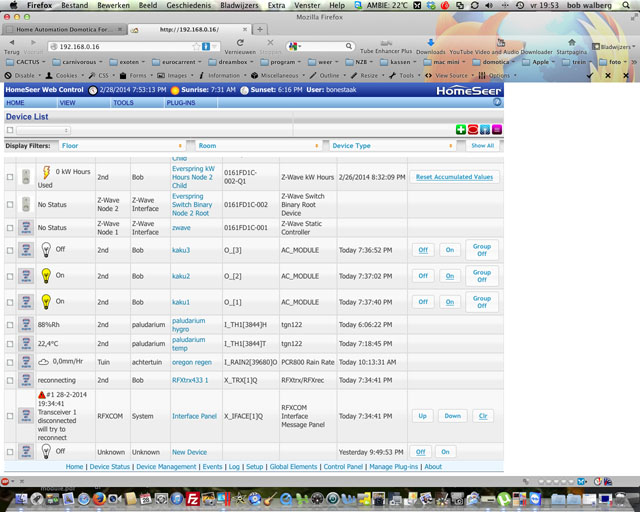Click the Clr button in Interface Panel row
Viewport: 640px width, 512px height.
pos(483,416)
